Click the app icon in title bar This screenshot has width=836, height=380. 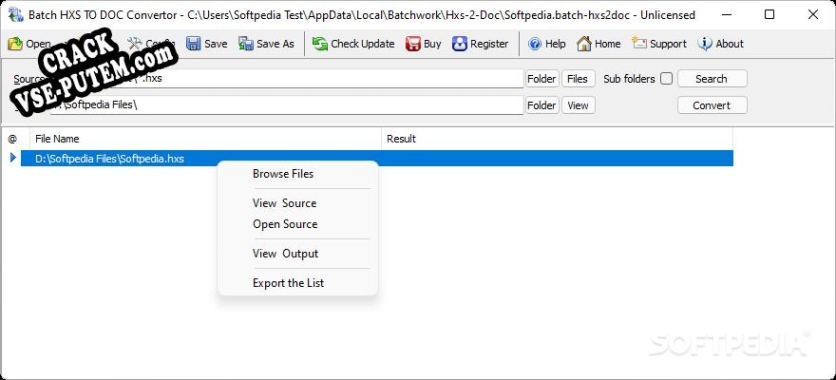pos(16,15)
